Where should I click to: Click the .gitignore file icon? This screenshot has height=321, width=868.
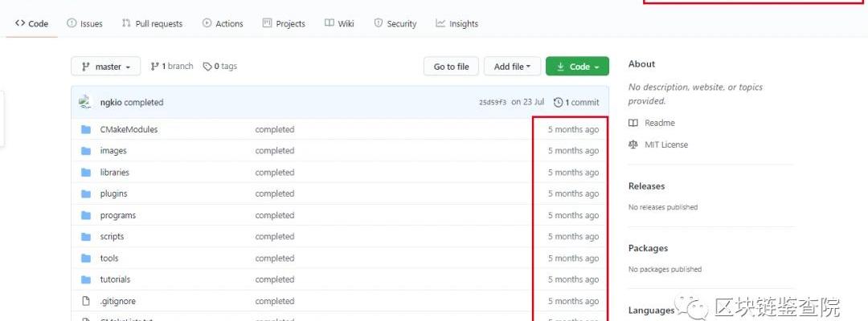click(86, 301)
